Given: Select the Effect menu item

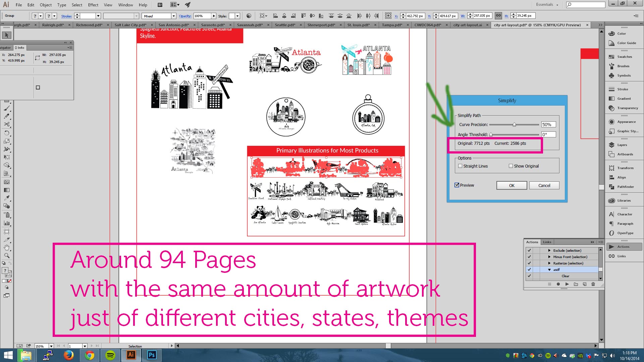Looking at the screenshot, I should [93, 4].
